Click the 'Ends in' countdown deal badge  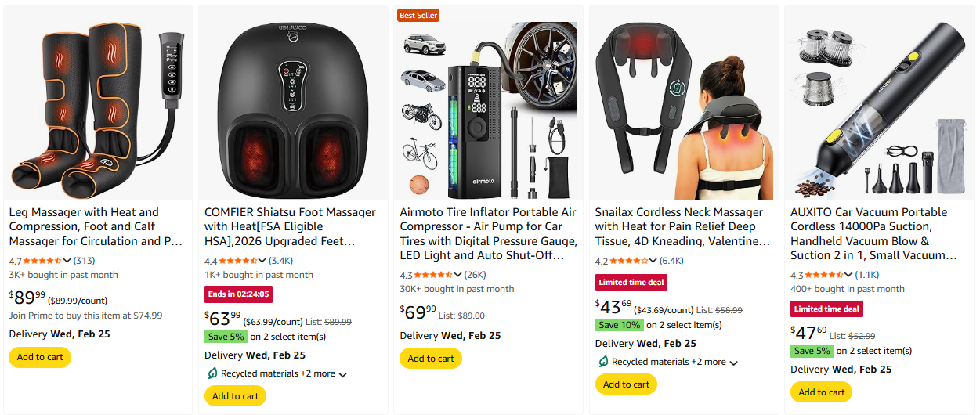coord(238,294)
